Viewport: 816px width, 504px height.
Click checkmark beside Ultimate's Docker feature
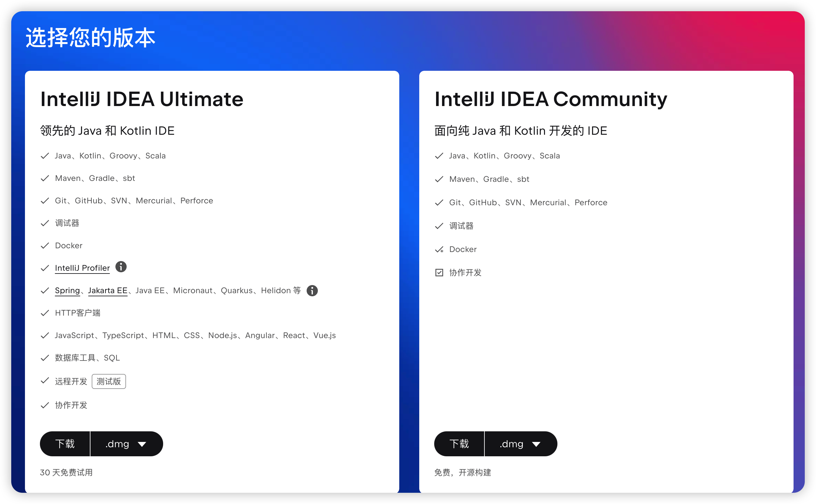click(45, 245)
